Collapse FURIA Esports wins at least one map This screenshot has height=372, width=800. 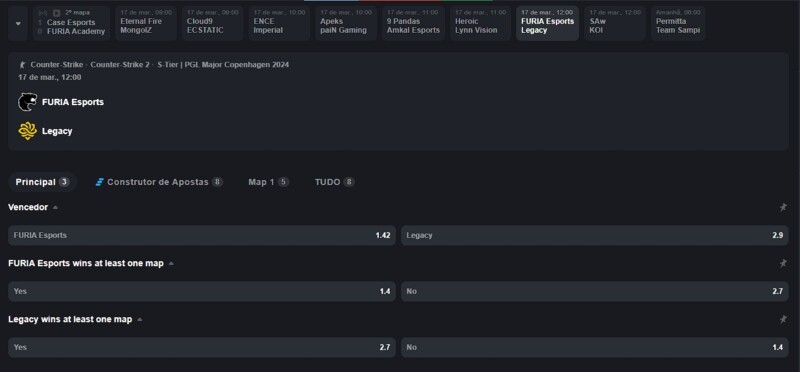[x=171, y=264]
